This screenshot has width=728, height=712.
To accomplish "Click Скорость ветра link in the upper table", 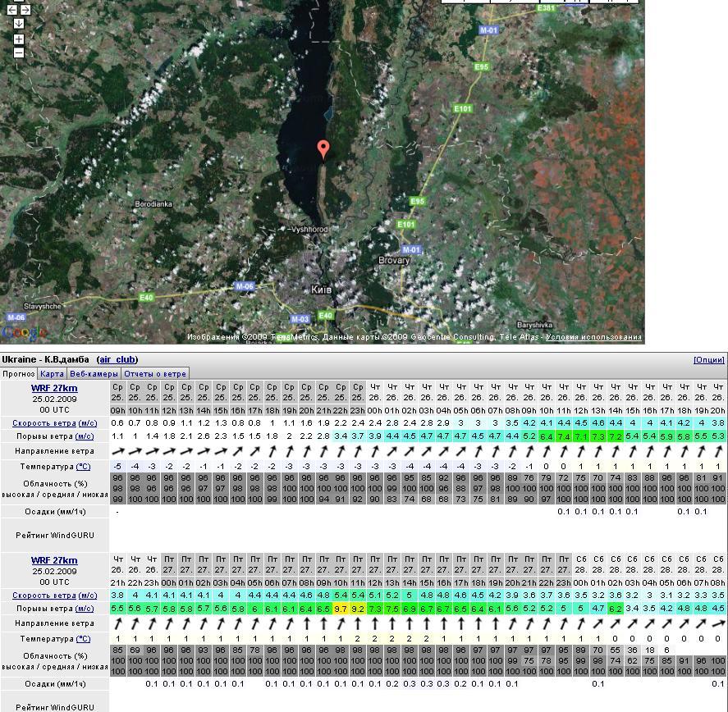I will (43, 423).
